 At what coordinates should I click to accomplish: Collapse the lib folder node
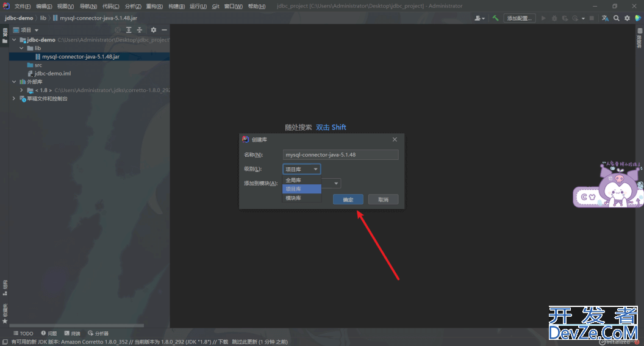[x=22, y=48]
